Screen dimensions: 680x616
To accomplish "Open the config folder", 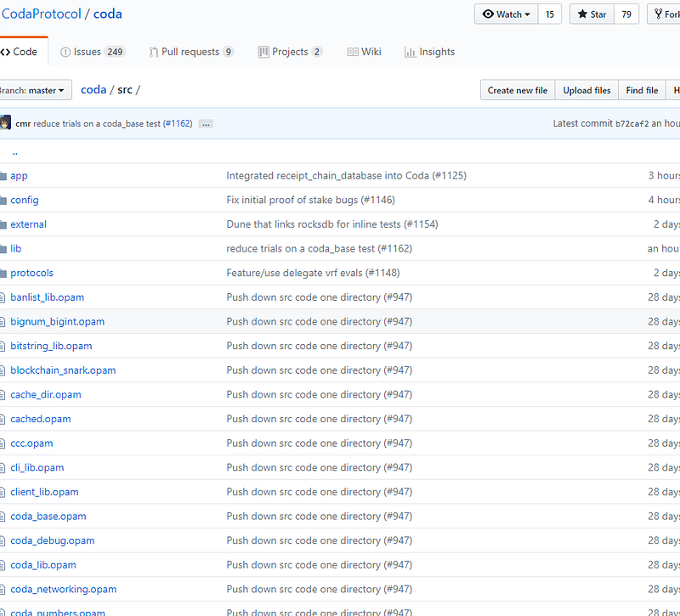I will pyautogui.click(x=25, y=200).
